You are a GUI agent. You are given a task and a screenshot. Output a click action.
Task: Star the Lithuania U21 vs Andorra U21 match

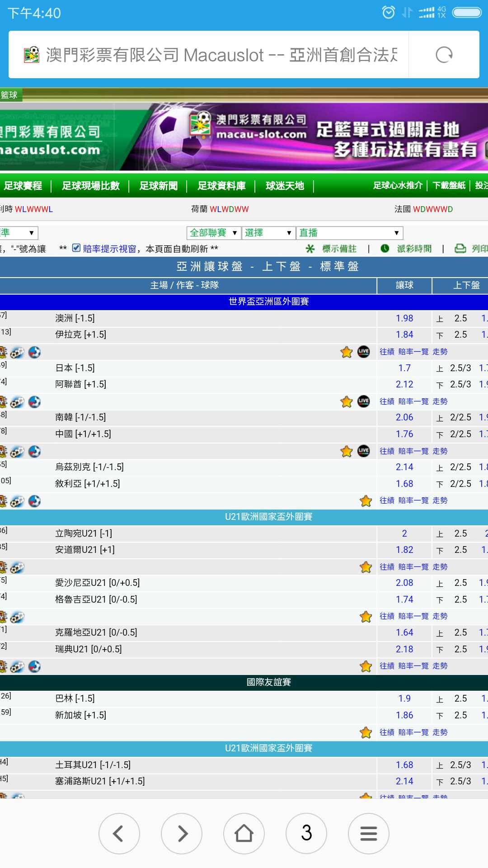pyautogui.click(x=366, y=567)
